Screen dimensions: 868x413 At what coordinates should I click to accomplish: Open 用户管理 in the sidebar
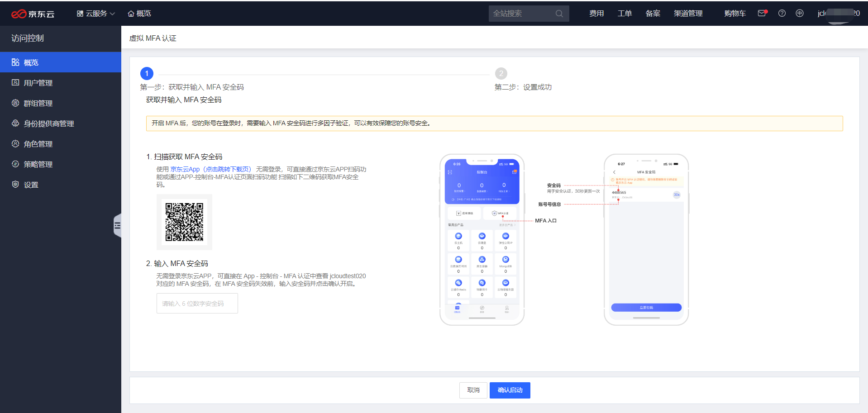(x=61, y=83)
